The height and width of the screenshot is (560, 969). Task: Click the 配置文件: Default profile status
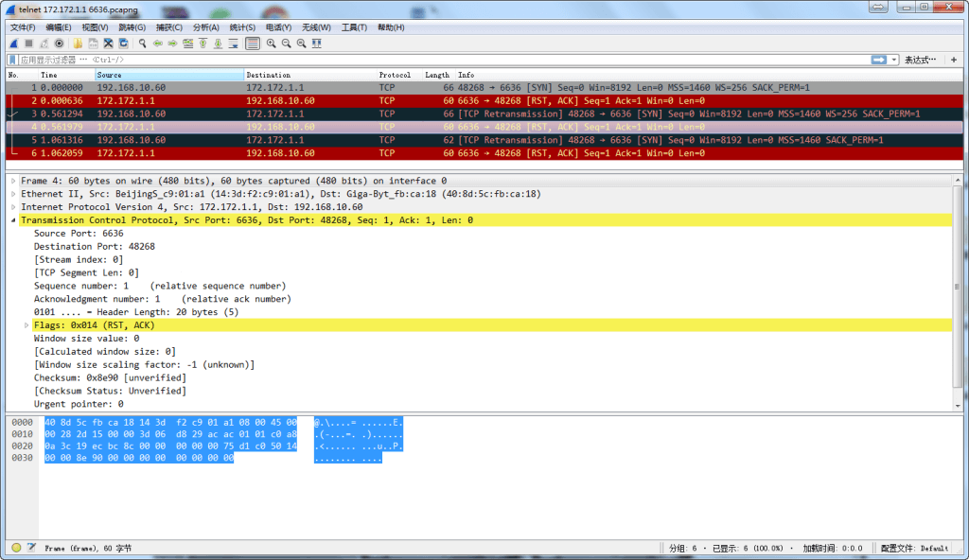tap(915, 549)
